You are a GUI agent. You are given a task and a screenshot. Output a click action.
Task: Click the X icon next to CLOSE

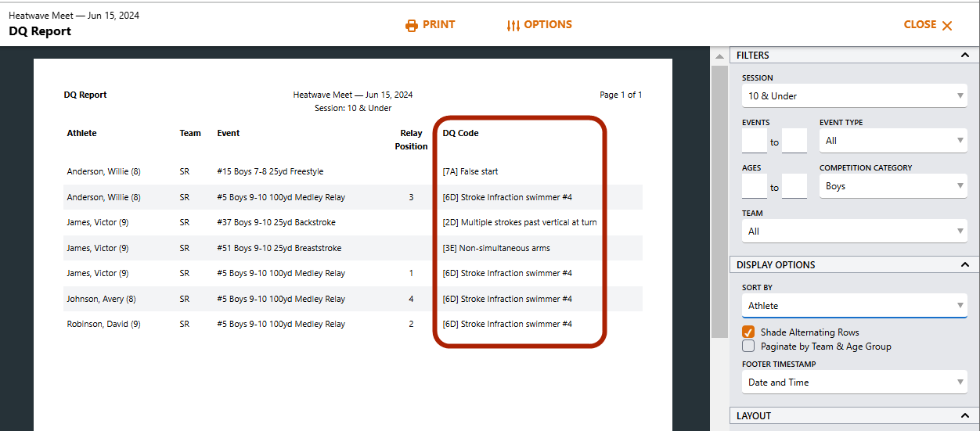947,25
